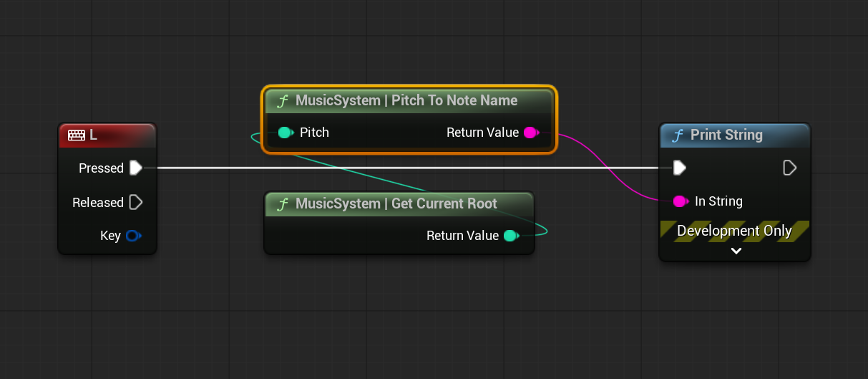Click the Development Only striped banner
The image size is (868, 379).
pyautogui.click(x=734, y=231)
